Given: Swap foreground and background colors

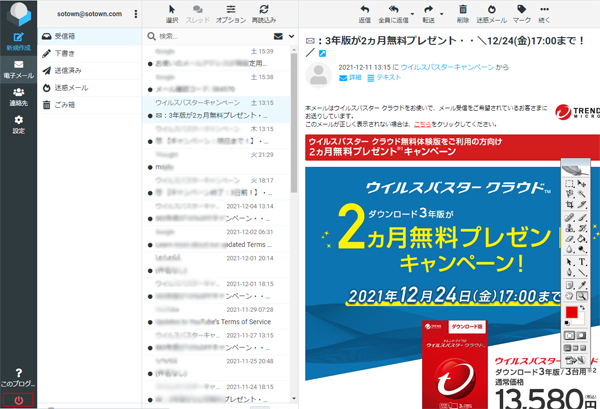Looking at the screenshot, I should 582,308.
